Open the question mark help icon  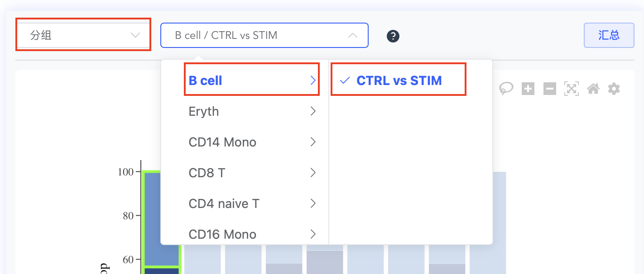click(393, 36)
